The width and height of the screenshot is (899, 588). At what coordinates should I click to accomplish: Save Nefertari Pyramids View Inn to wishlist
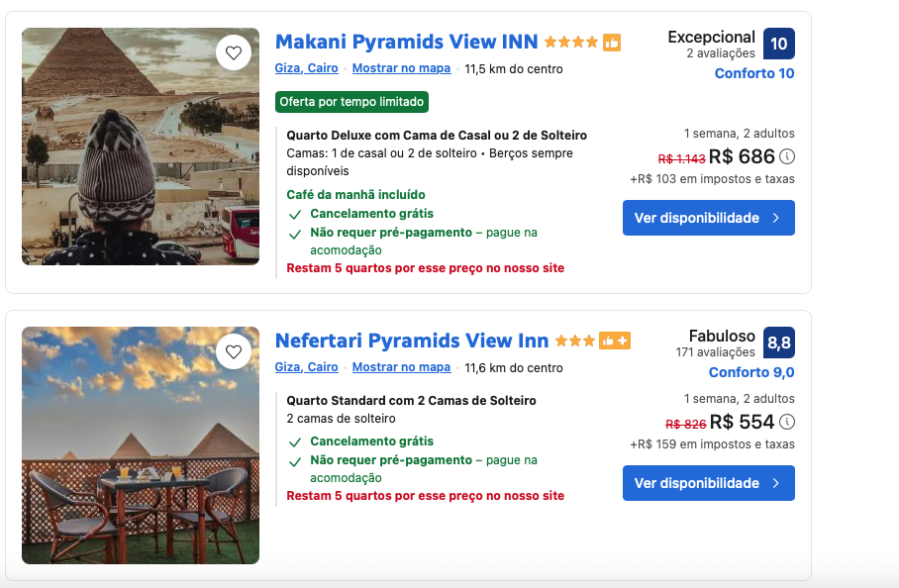click(234, 351)
